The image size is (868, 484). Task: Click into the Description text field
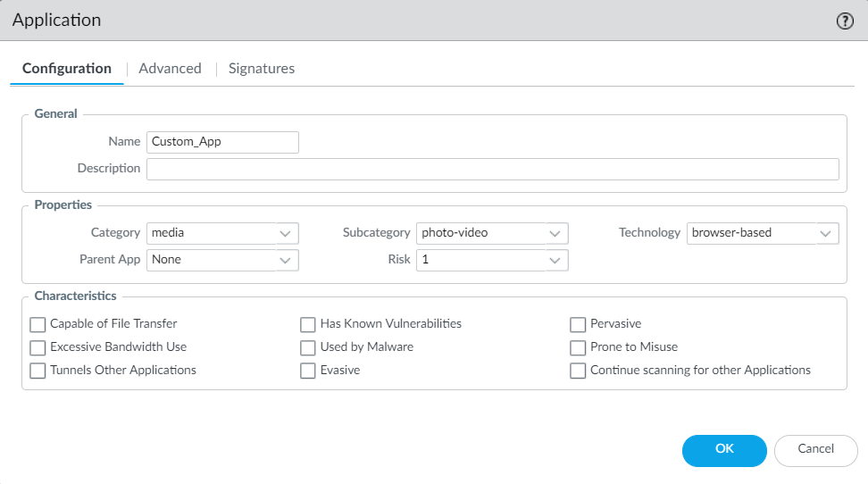(x=492, y=169)
